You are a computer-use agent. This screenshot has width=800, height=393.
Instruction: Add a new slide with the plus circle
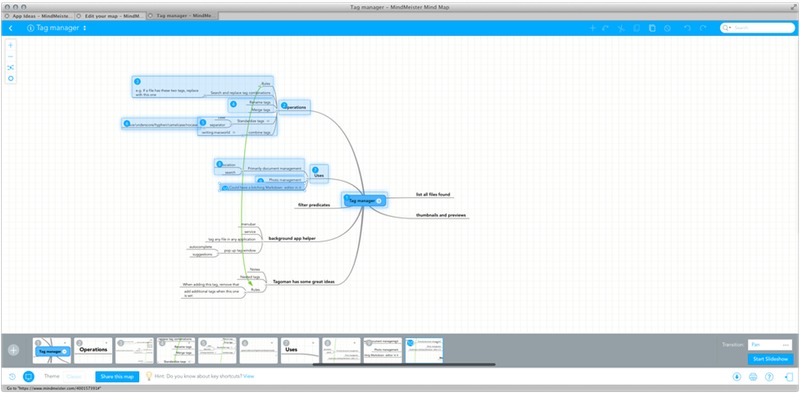[14, 350]
